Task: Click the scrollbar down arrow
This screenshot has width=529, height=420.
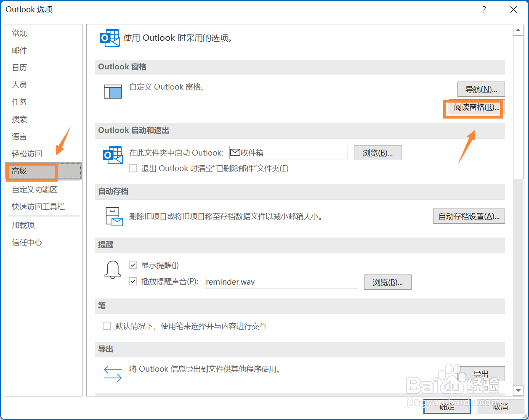Action: tap(518, 391)
